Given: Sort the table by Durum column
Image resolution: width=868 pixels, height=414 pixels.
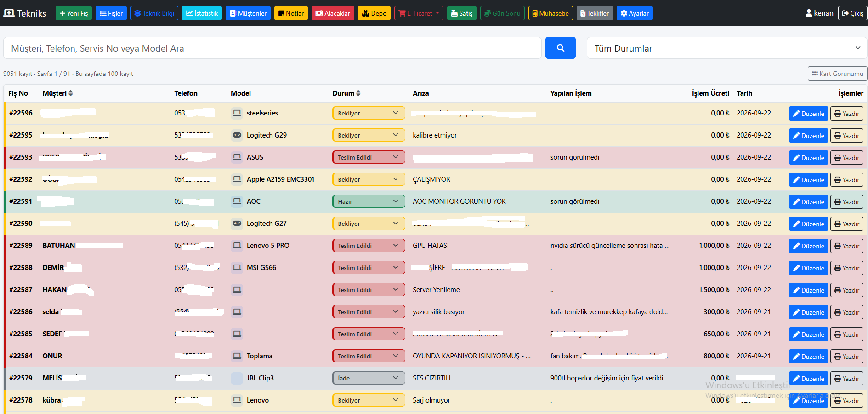Looking at the screenshot, I should click(x=346, y=93).
